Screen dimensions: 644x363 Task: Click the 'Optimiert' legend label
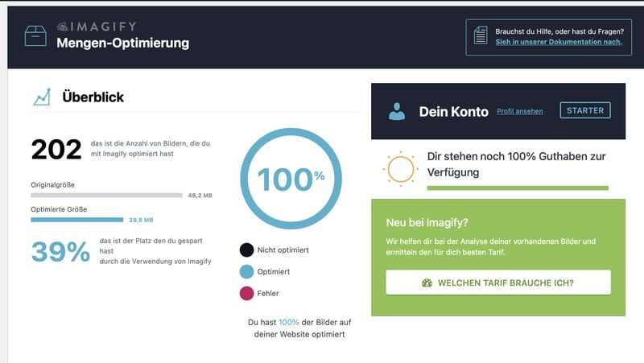[x=274, y=271]
